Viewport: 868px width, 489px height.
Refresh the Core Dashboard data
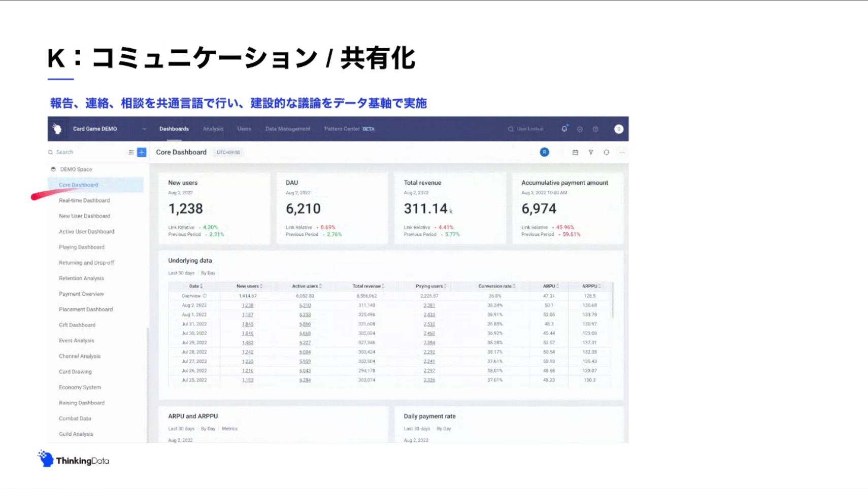[x=606, y=152]
